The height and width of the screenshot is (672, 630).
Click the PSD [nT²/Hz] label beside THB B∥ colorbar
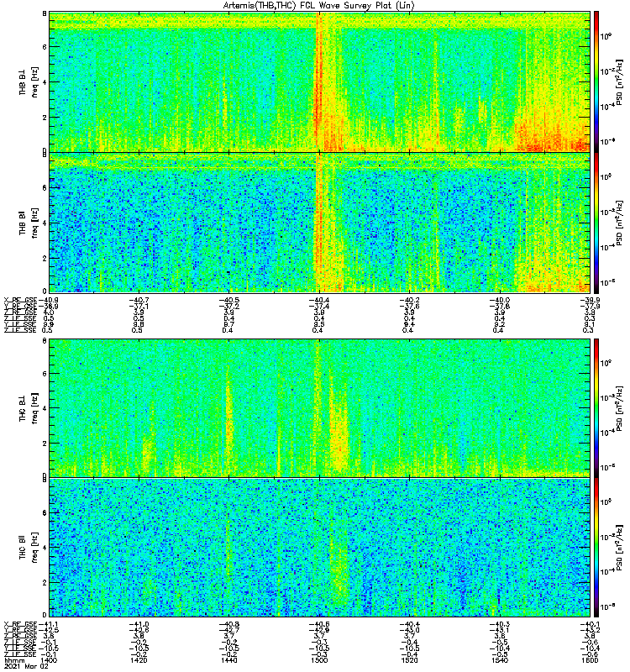(619, 223)
